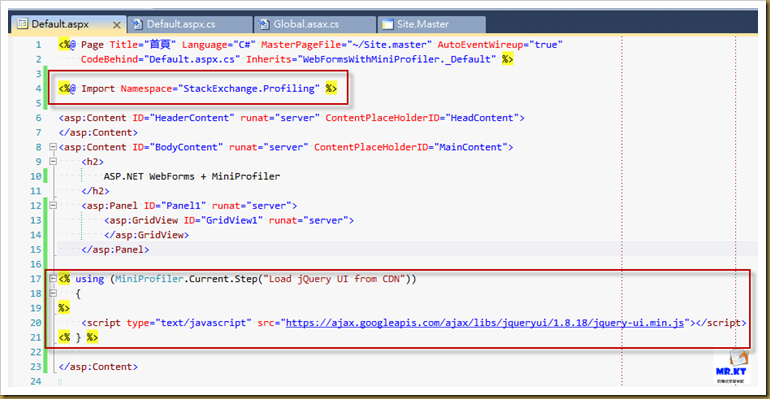Collapse the h2 block on line 9
This screenshot has width=770, height=399.
pyautogui.click(x=53, y=161)
